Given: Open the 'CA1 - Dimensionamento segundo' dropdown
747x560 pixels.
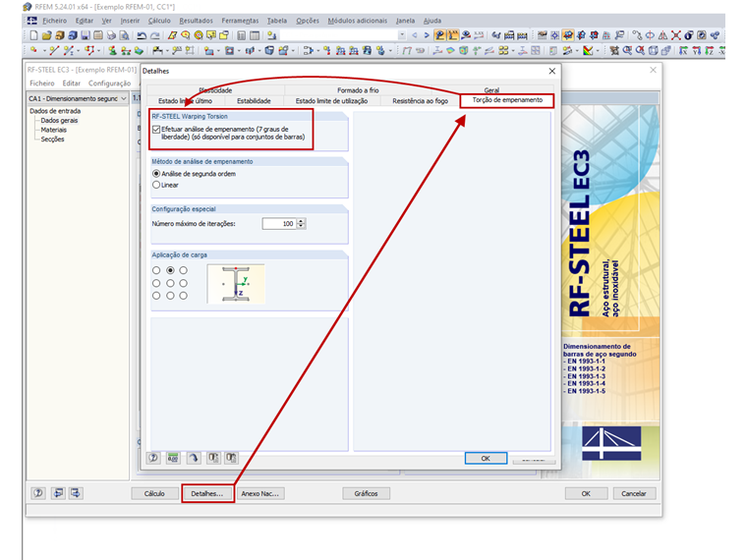Looking at the screenshot, I should (78, 98).
